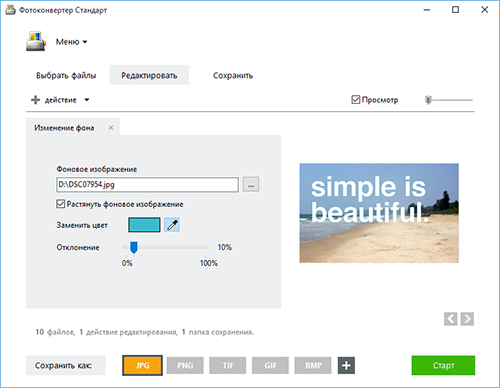Show the next preview image

467,319
